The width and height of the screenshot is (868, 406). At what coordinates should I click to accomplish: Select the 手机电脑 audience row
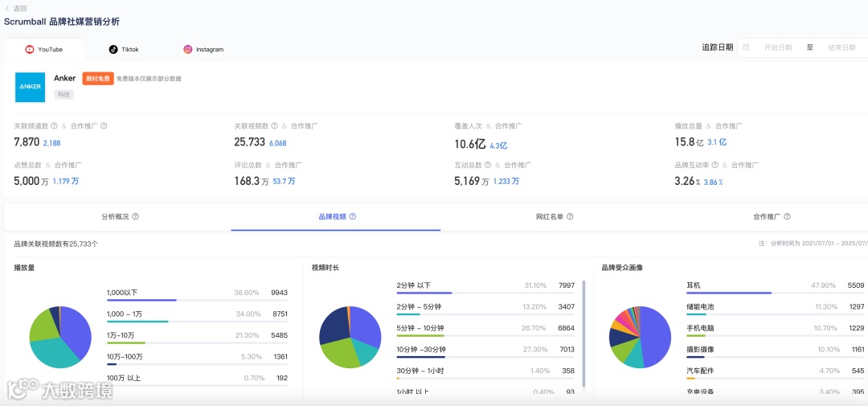tap(775, 330)
